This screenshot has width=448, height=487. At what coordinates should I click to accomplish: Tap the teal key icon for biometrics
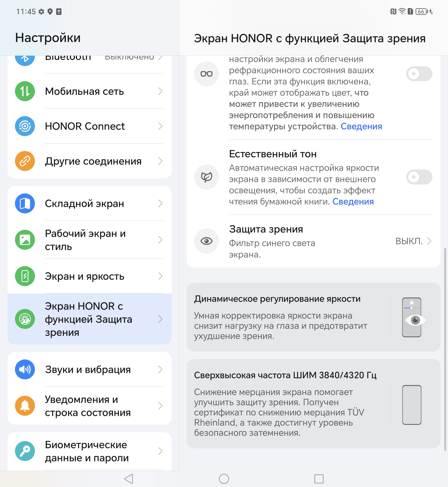click(25, 451)
